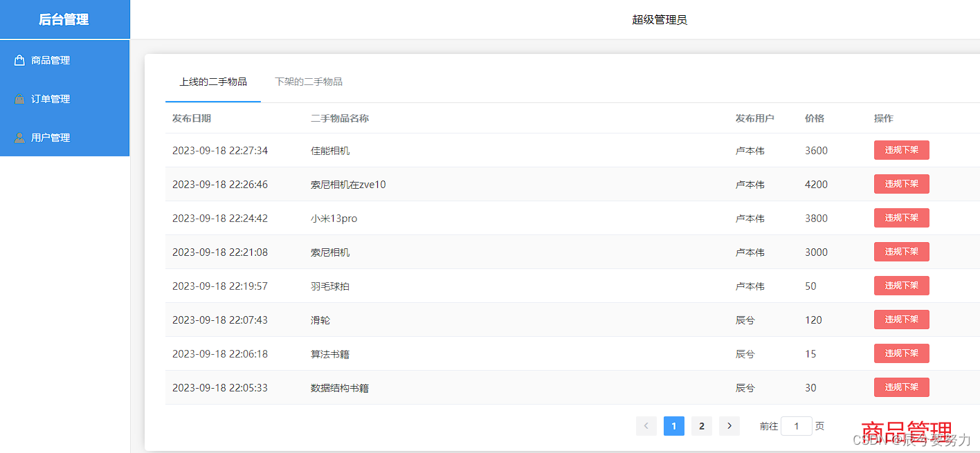Click 违规下架 for 数据结构书籍
Screen dimensions: 980x453
coord(901,387)
